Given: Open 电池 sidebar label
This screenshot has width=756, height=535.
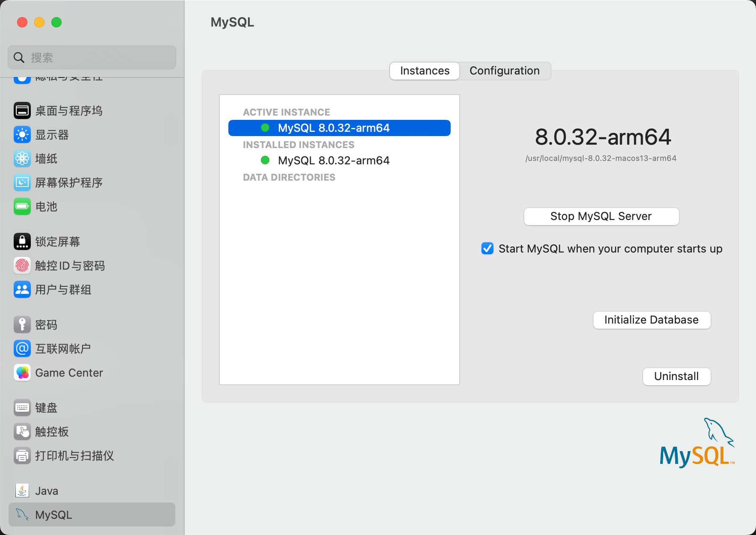Looking at the screenshot, I should (x=46, y=207).
